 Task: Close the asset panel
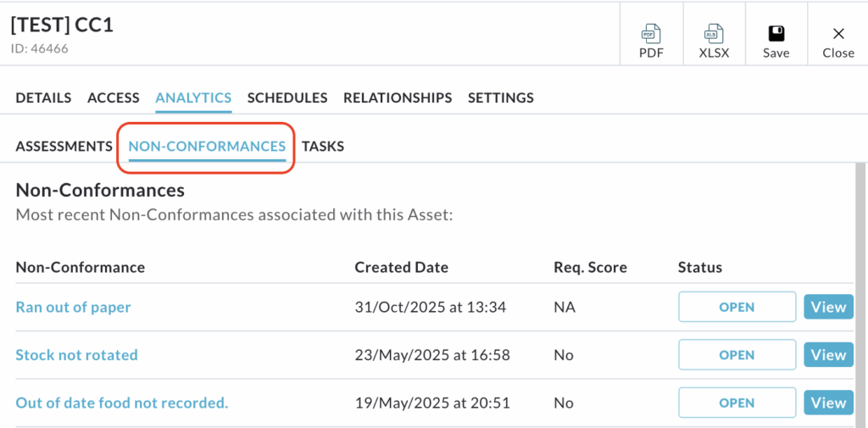click(837, 42)
